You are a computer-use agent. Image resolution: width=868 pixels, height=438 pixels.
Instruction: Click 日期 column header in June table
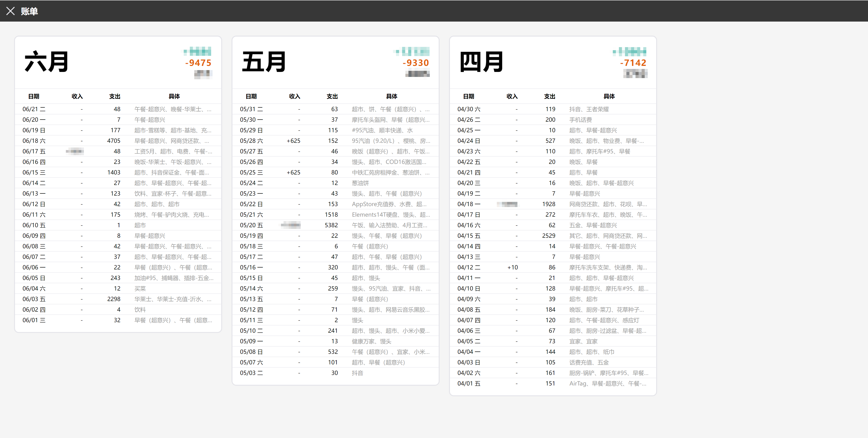tap(34, 96)
